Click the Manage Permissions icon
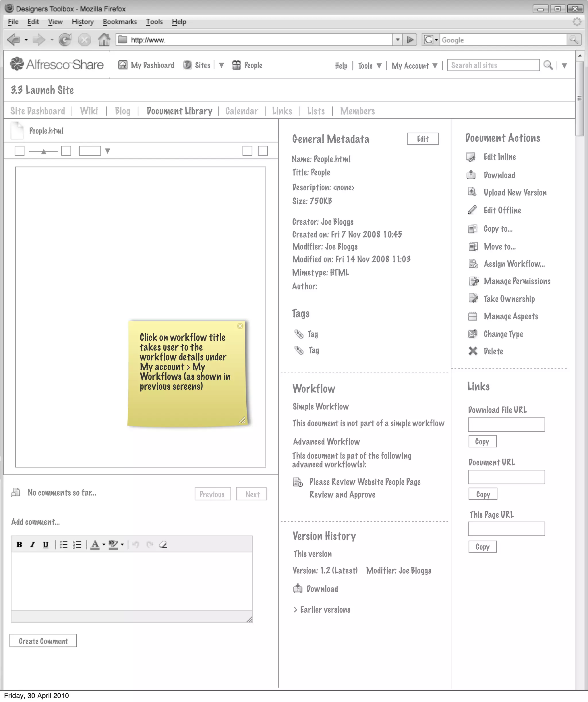The image size is (588, 702). click(473, 281)
